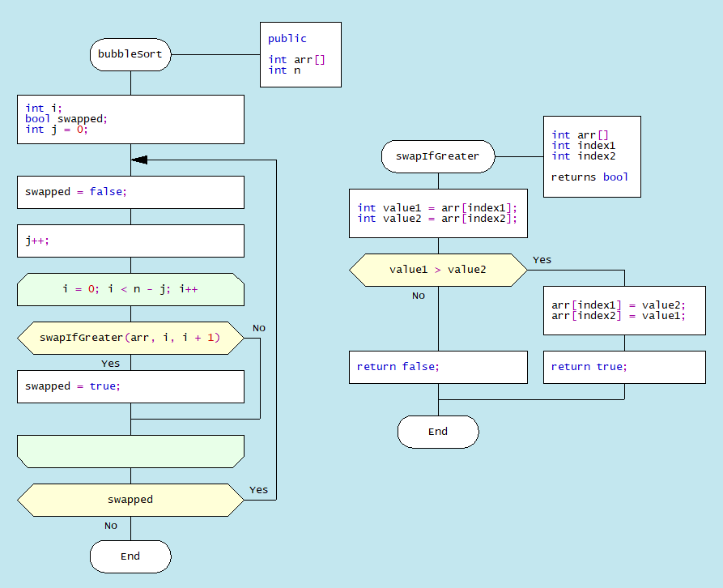Select the 'swapped = false;' action block
Viewport: 723px width, 588px height.
pos(130,192)
